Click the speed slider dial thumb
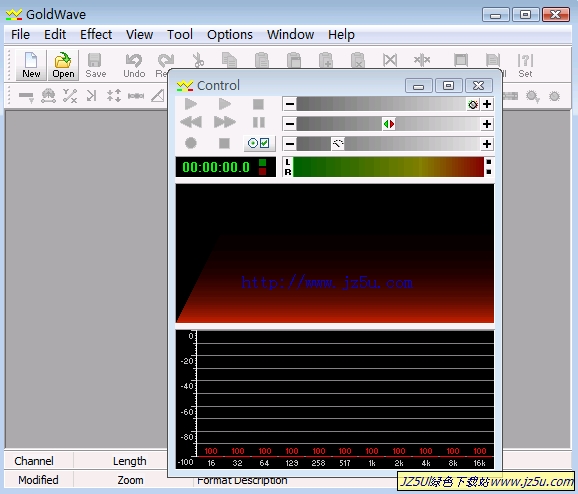 coord(338,144)
